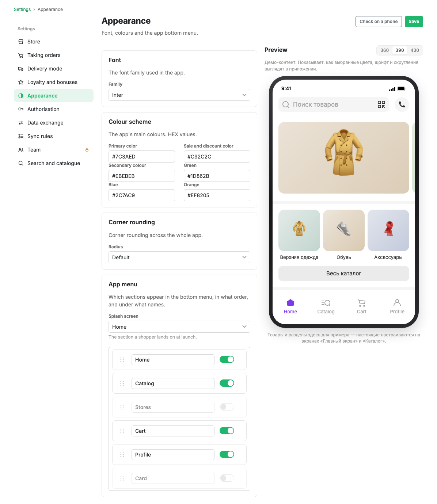Grab the drag handle of Catalog row
This screenshot has width=437, height=504.
point(122,383)
